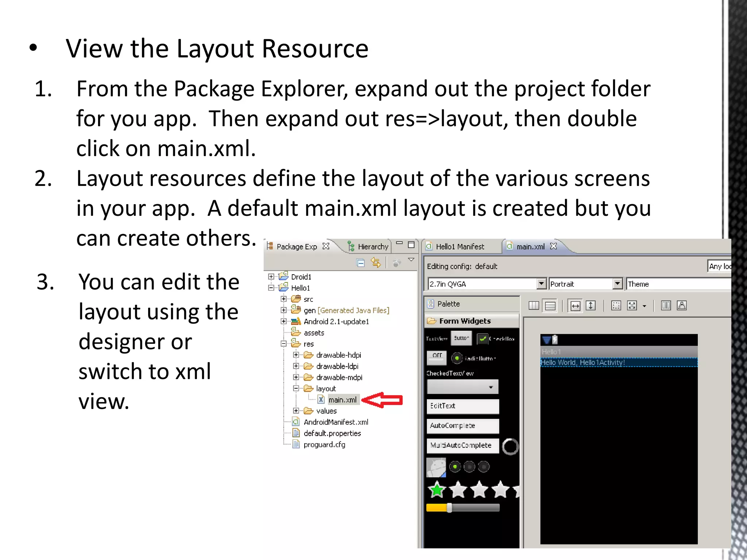Screen dimensions: 747x560
Task: Collapse the res folder in the tree
Action: coord(283,344)
